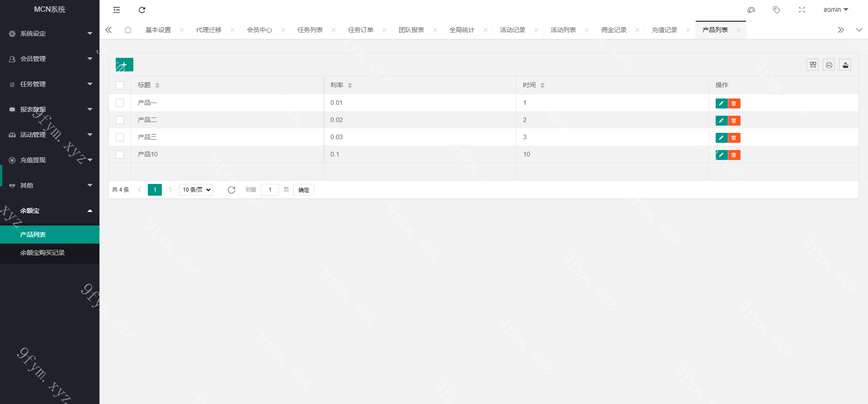This screenshot has width=868, height=404.
Task: Edit the 产品三 row
Action: pos(722,138)
